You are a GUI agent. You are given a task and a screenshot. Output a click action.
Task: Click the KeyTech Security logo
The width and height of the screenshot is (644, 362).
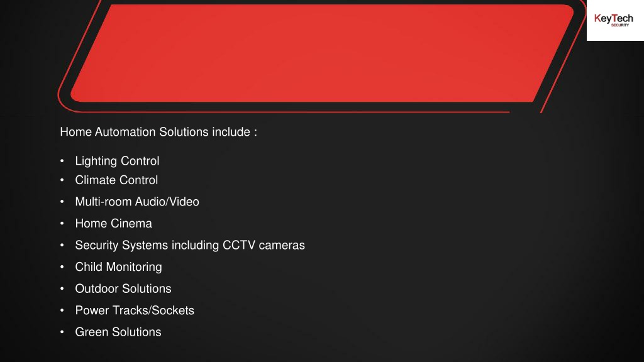(614, 19)
